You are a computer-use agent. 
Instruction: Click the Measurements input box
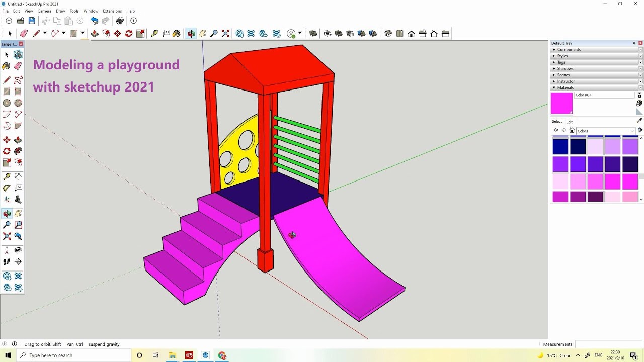point(608,344)
